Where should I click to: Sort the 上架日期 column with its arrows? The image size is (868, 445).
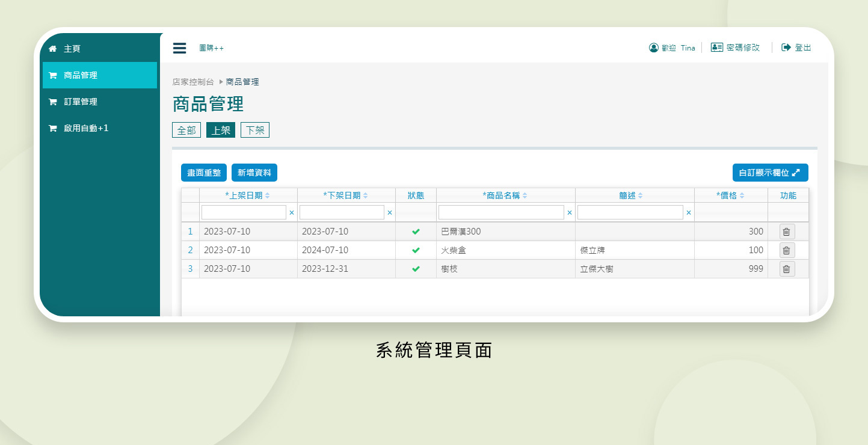tap(267, 195)
